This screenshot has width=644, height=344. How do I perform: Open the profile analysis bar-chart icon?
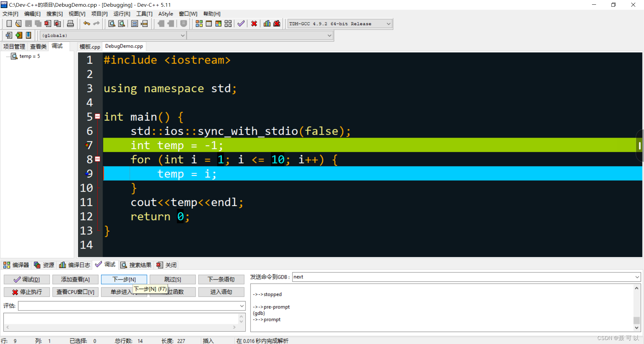click(x=267, y=23)
